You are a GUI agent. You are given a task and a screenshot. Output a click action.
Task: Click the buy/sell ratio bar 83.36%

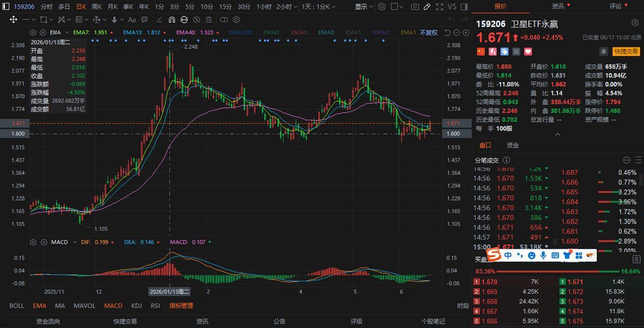tap(558, 271)
